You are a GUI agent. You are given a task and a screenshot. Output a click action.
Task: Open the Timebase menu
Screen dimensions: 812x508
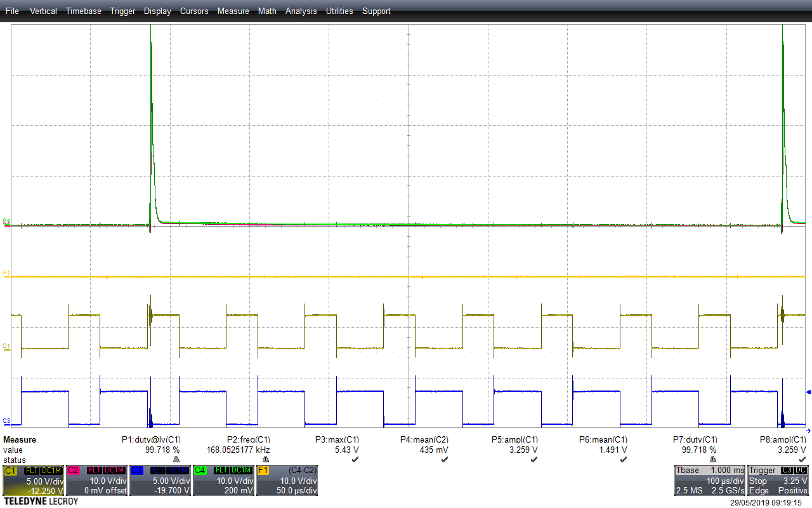83,11
